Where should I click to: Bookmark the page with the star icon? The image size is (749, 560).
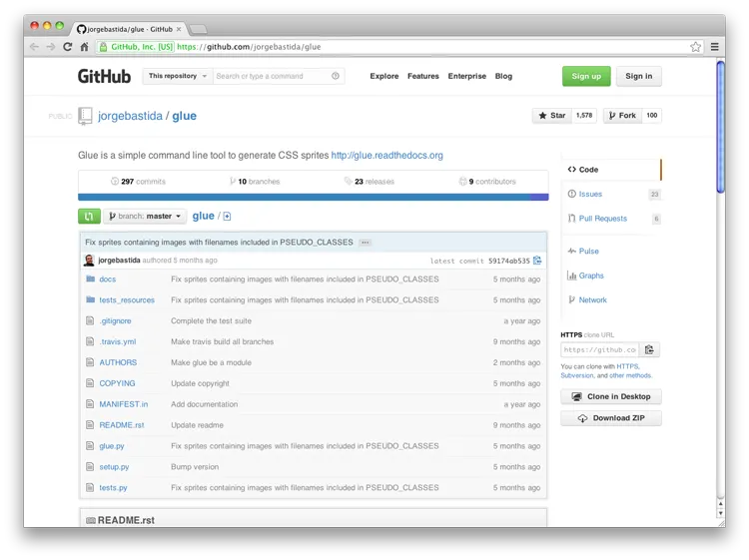coord(695,47)
